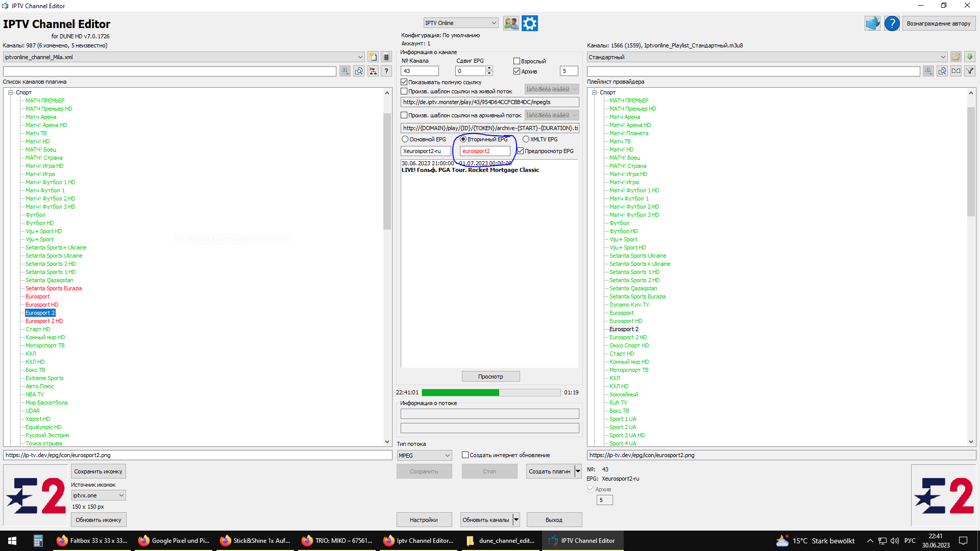Open the Обновить каналы dropdown arrow
This screenshot has height=551, width=980.
pos(516,520)
